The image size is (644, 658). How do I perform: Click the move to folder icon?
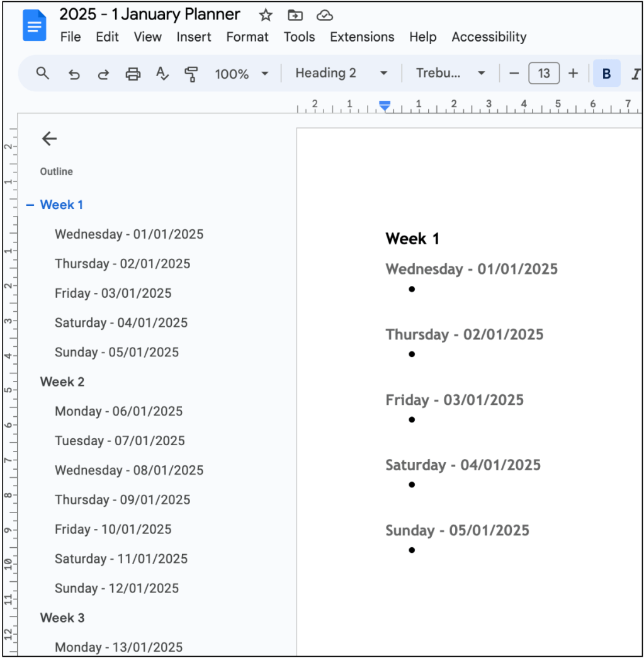point(295,15)
